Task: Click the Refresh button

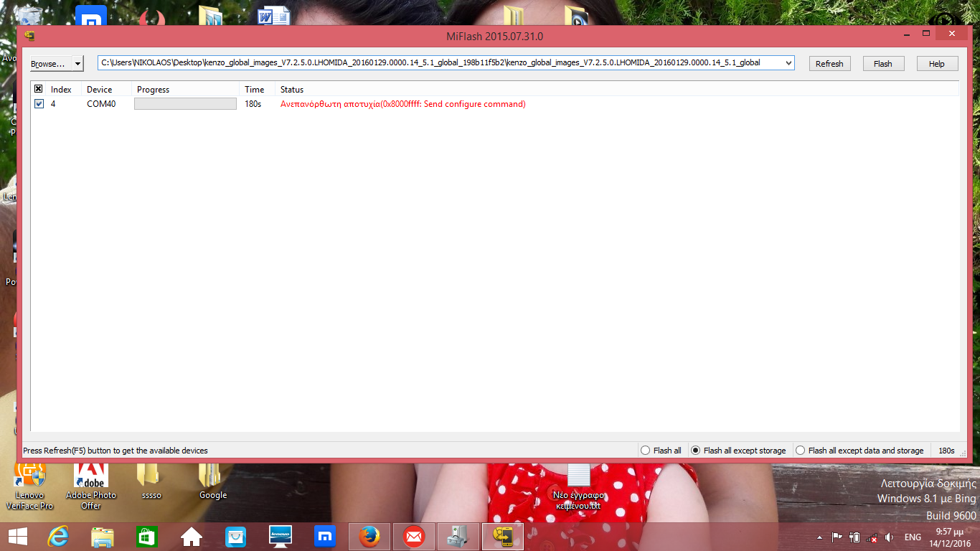Action: click(829, 64)
